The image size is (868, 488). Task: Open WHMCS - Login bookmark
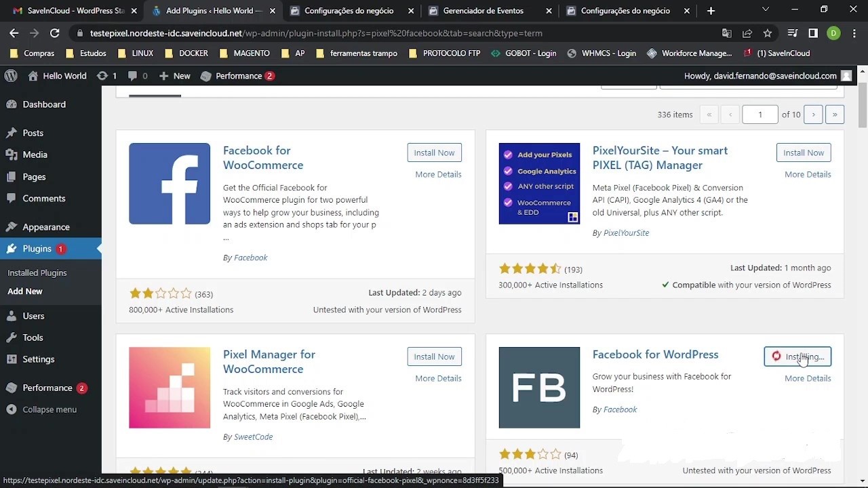[x=601, y=53]
